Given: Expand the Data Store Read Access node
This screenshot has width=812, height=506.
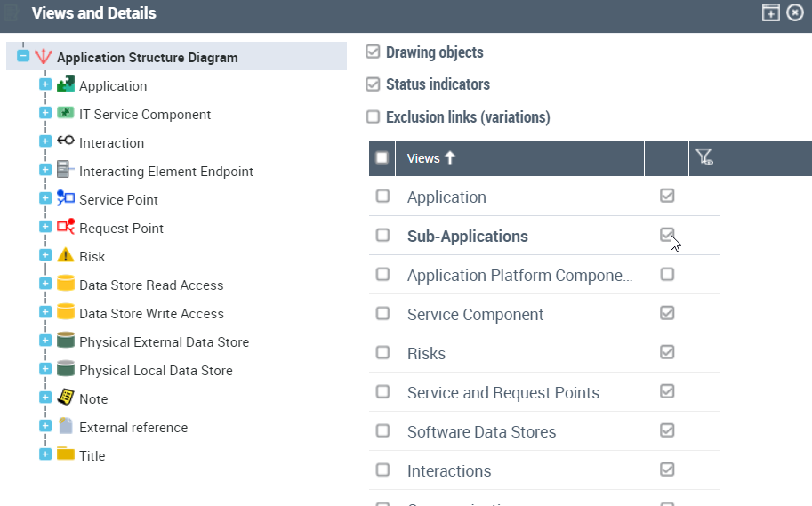Looking at the screenshot, I should (45, 285).
